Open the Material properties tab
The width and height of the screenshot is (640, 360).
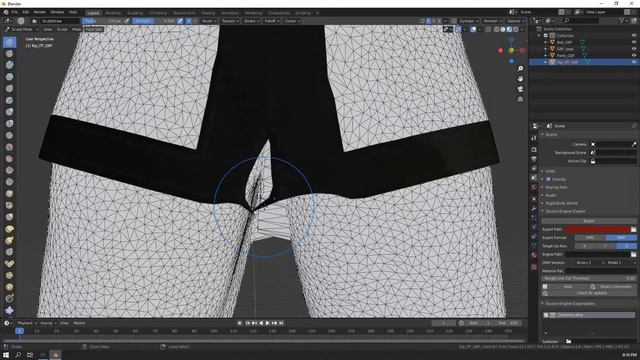(534, 255)
